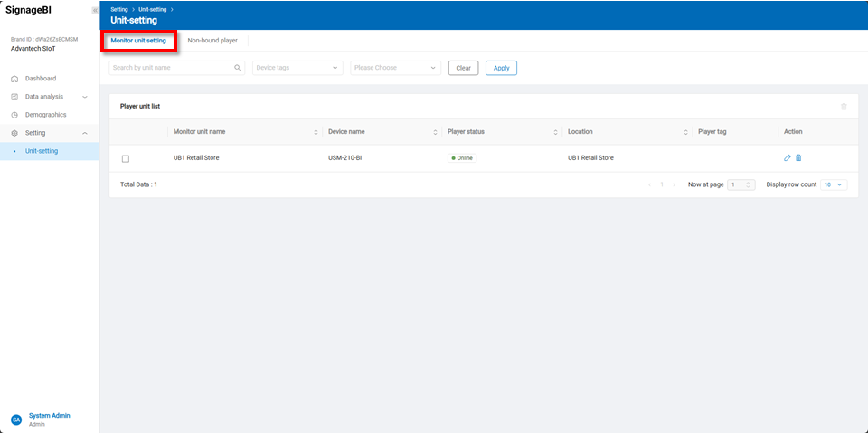
Task: Change the Display row count dropdown
Action: pyautogui.click(x=834, y=184)
